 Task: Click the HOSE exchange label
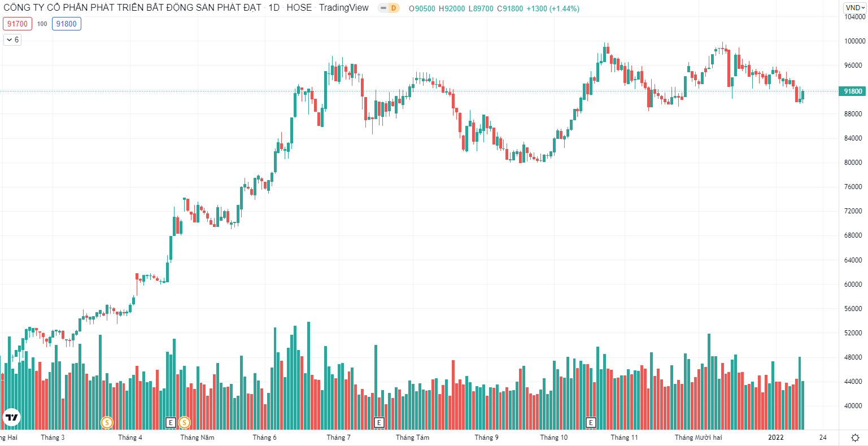click(x=299, y=8)
